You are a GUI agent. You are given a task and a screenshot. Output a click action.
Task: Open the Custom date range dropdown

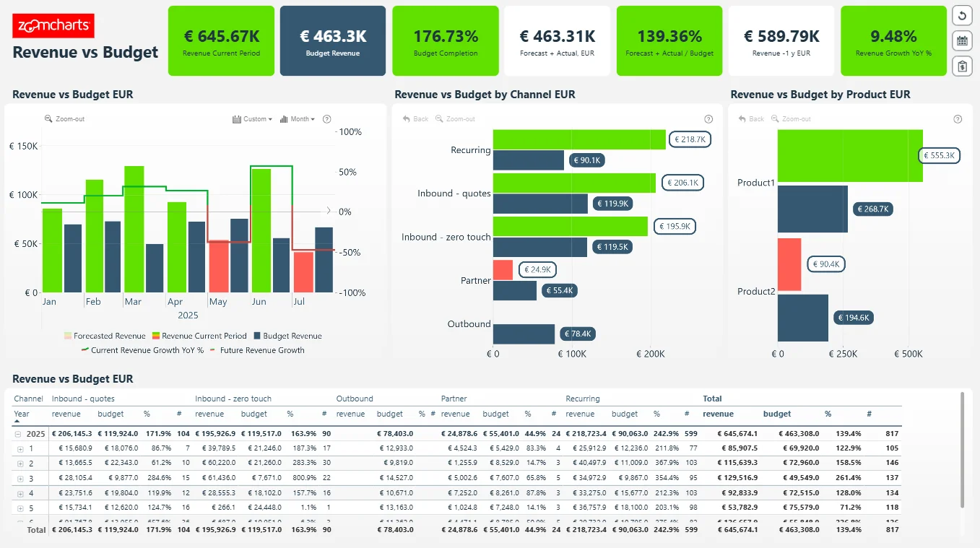click(253, 119)
